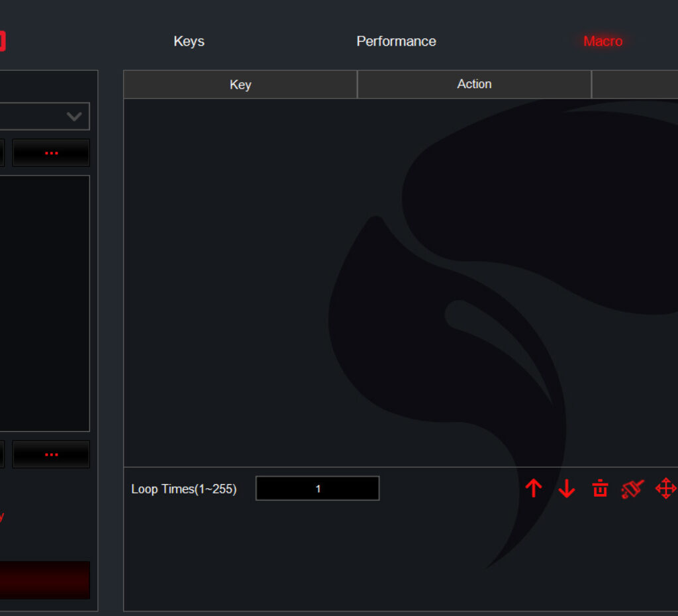Viewport: 678px width, 616px height.
Task: Click the Key column header
Action: click(240, 85)
